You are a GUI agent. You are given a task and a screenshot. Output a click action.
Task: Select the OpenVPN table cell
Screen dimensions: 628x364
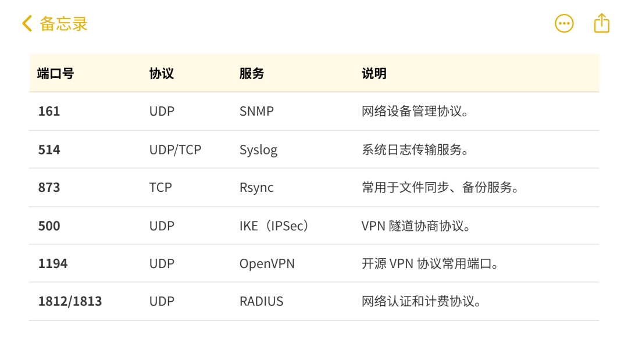267,263
